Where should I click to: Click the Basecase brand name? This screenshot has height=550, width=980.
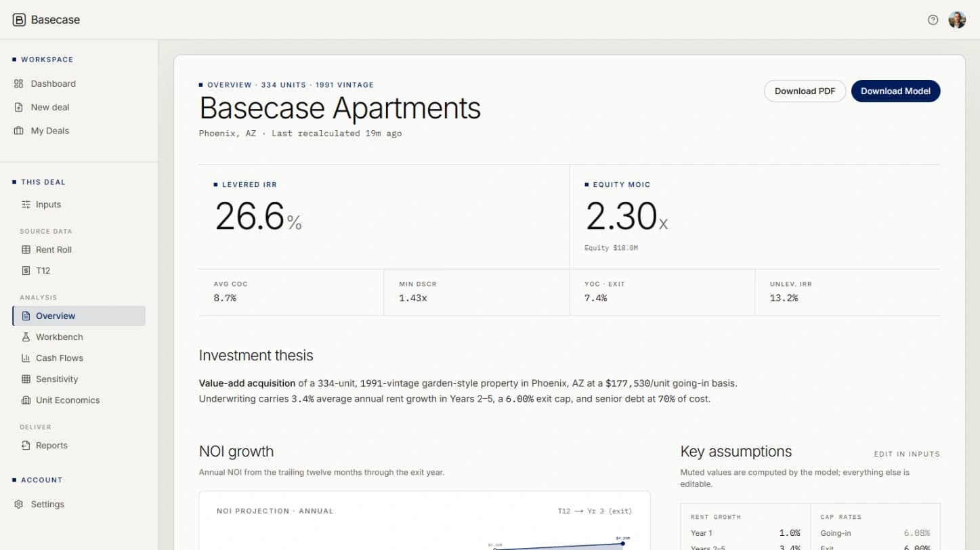click(56, 20)
